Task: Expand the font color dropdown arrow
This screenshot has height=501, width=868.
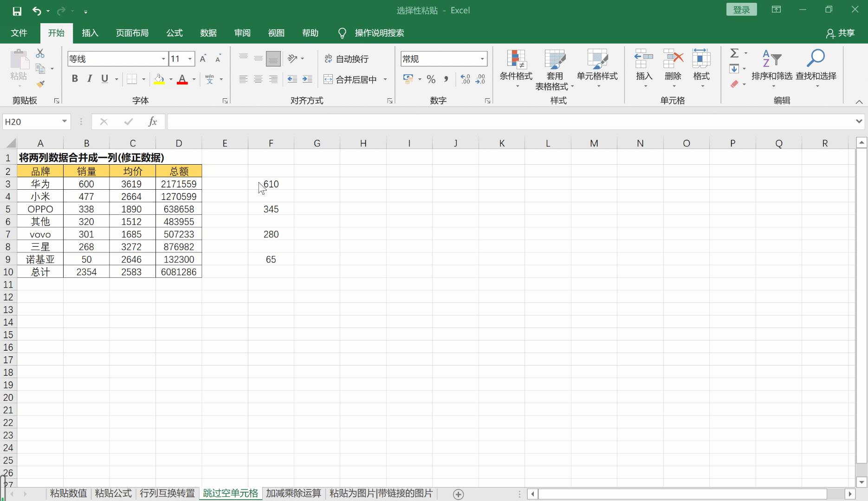Action: tap(194, 79)
